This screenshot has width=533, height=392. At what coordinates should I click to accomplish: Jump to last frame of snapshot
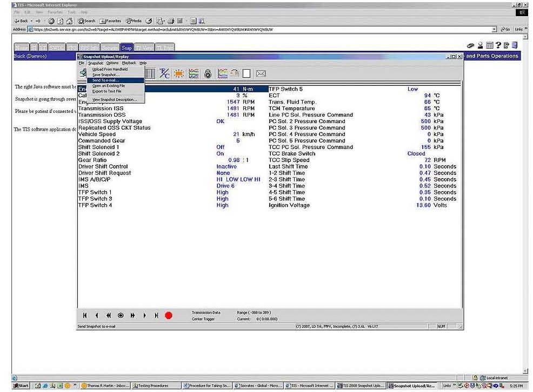tap(156, 315)
